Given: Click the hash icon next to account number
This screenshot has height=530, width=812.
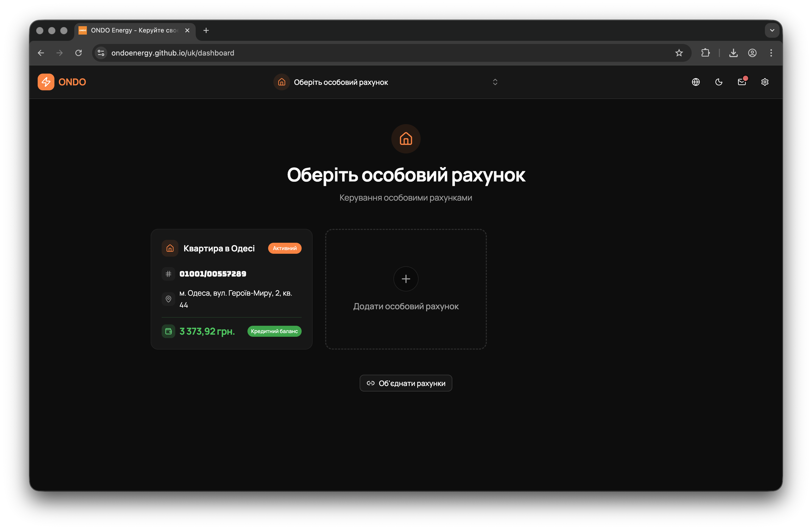Looking at the screenshot, I should click(168, 274).
